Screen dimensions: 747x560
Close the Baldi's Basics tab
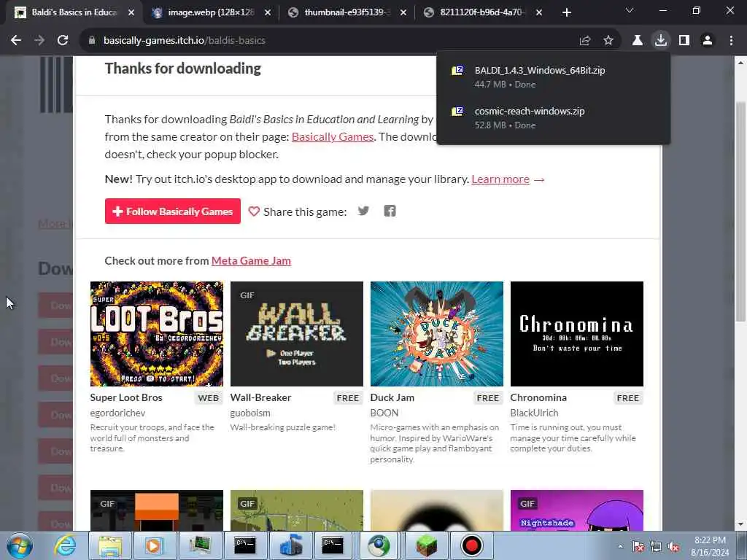(x=131, y=12)
